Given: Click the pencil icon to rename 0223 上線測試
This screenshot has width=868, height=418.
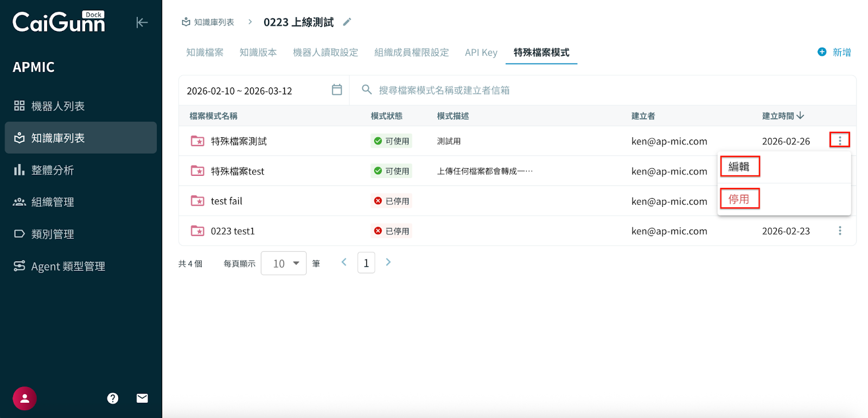Looking at the screenshot, I should point(347,22).
